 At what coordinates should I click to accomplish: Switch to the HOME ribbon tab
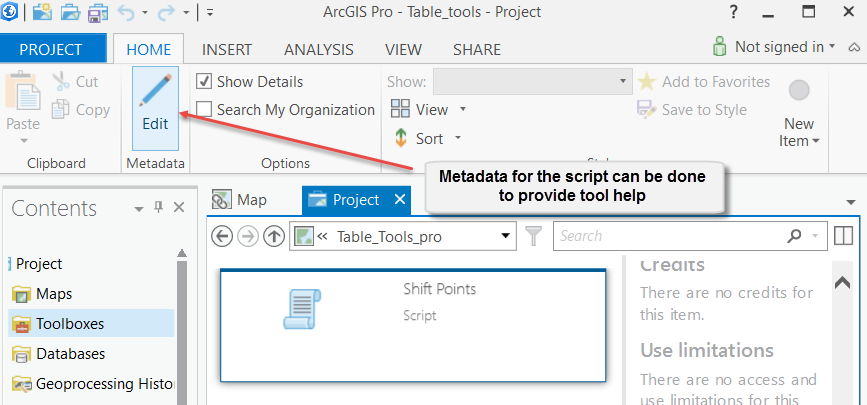(x=149, y=49)
